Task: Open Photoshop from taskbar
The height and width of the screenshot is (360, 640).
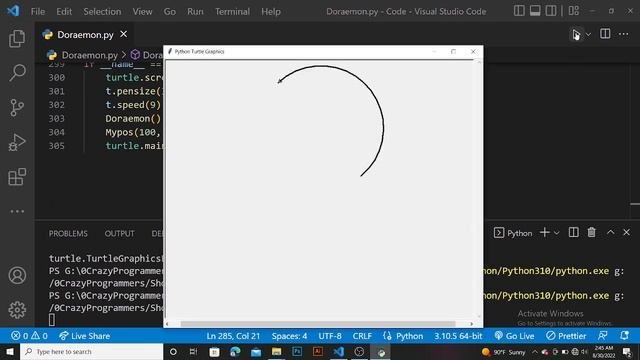Action: pos(297,351)
